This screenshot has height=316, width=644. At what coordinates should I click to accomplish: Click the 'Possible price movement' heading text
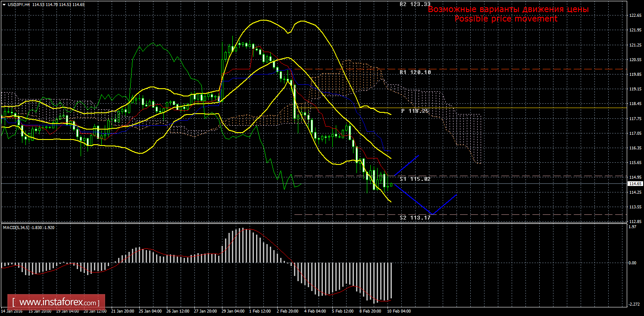(x=506, y=19)
